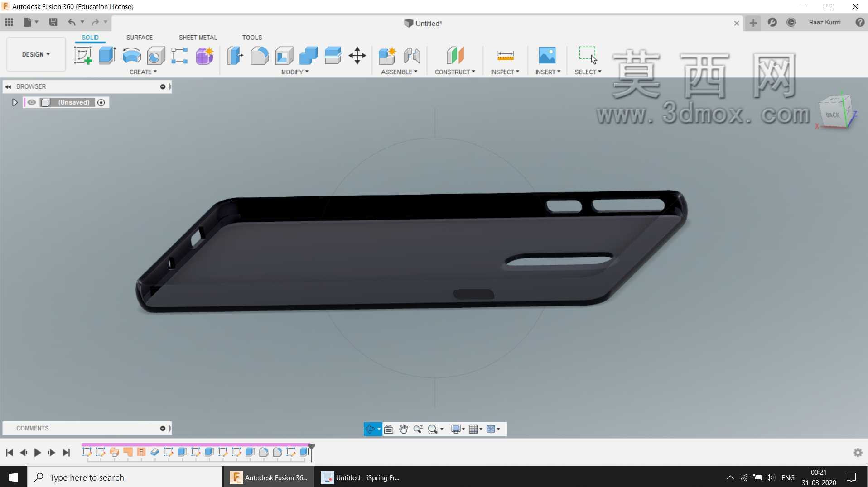Image resolution: width=868 pixels, height=487 pixels.
Task: Click the Select tool icon
Action: (x=588, y=55)
